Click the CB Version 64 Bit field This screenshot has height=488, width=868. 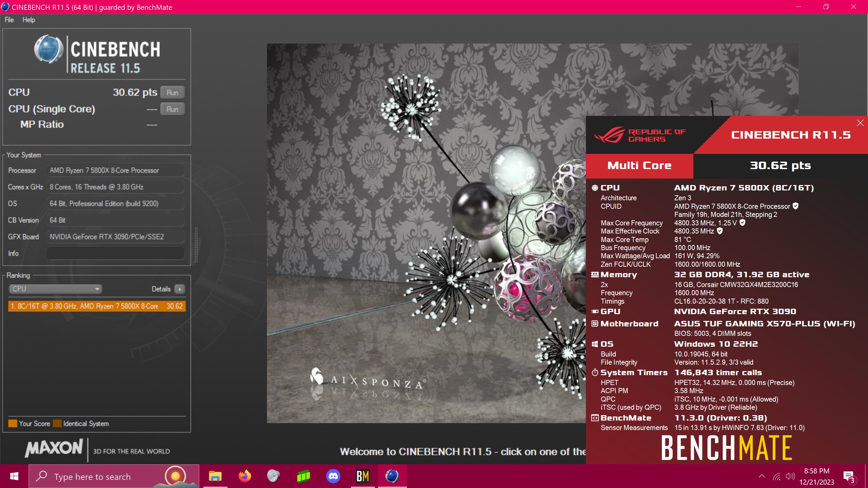pos(116,220)
